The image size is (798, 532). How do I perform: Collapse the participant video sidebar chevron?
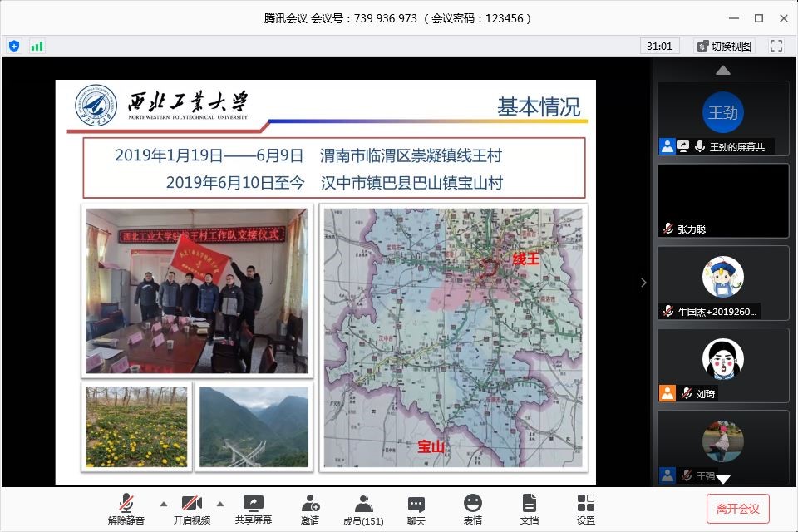click(643, 283)
